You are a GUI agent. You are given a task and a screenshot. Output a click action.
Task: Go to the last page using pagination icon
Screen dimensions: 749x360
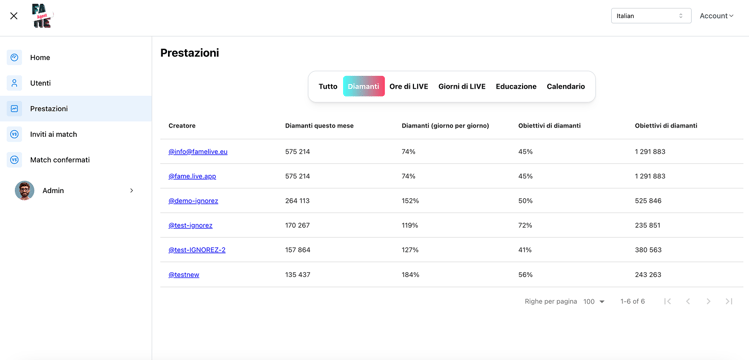point(728,301)
